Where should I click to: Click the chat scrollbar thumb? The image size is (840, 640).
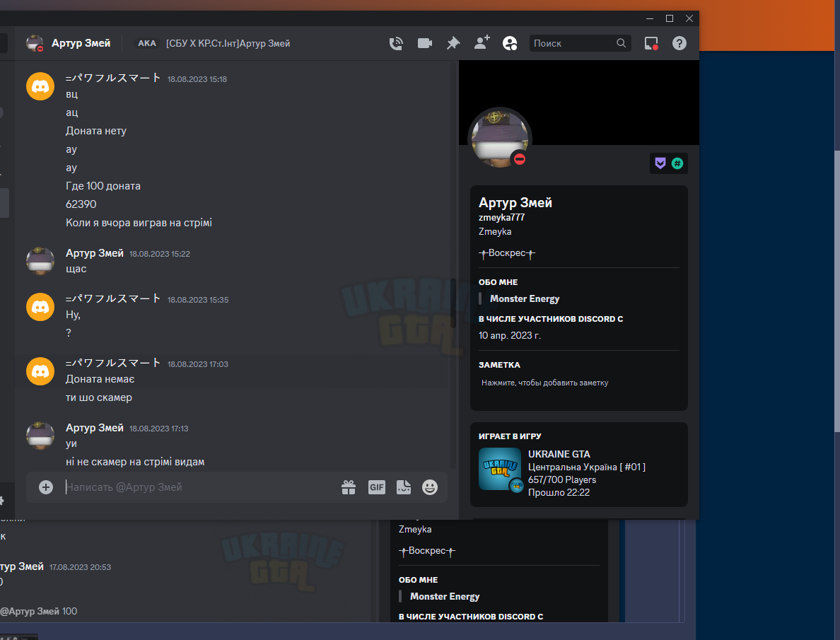453,303
